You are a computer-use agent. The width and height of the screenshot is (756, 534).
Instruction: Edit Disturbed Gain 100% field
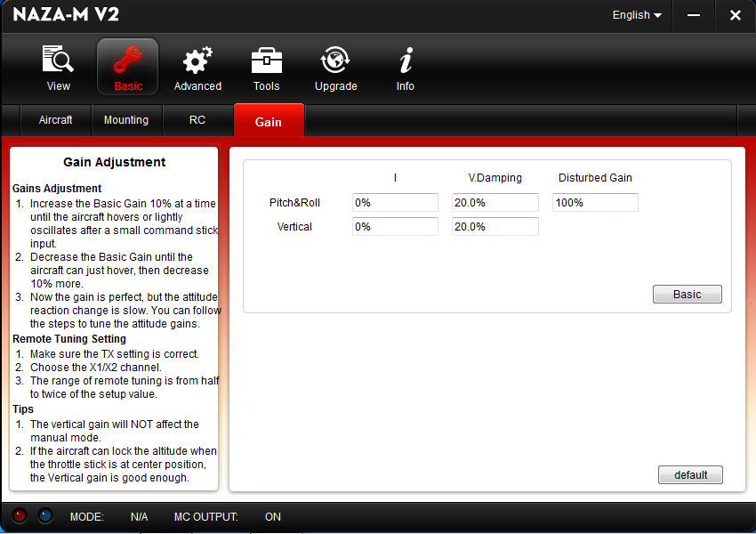pos(595,203)
